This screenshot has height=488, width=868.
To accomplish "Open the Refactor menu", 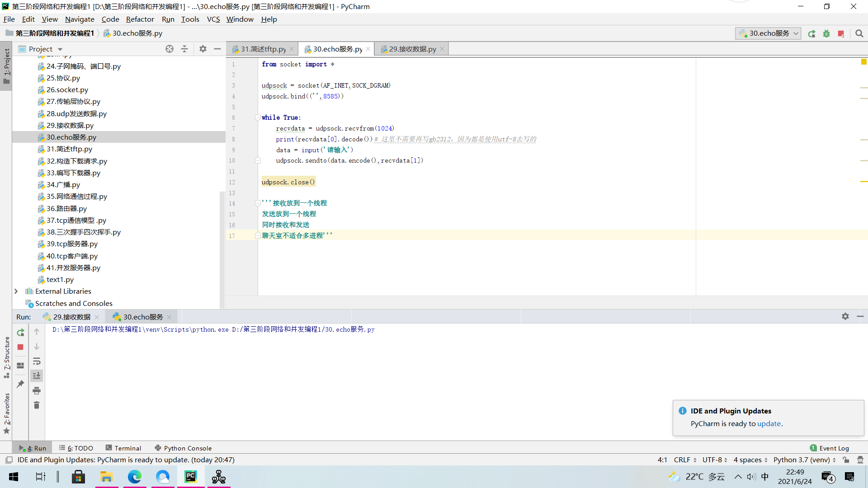I will pos(140,19).
